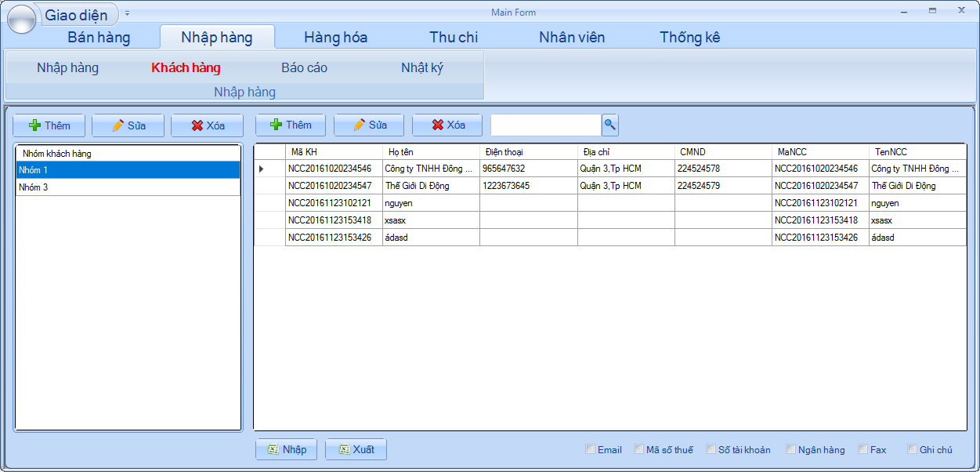
Task: Select the Họ tên cell reading nguyen
Action: [431, 203]
